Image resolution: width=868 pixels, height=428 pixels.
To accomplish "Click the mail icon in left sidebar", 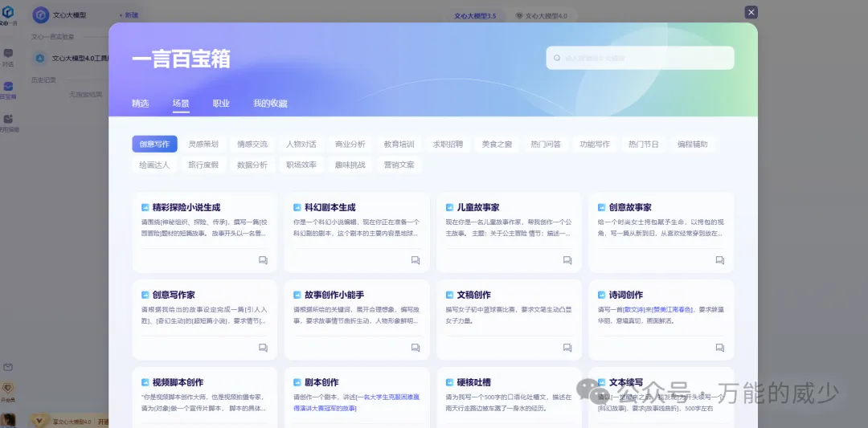I will [8, 368].
